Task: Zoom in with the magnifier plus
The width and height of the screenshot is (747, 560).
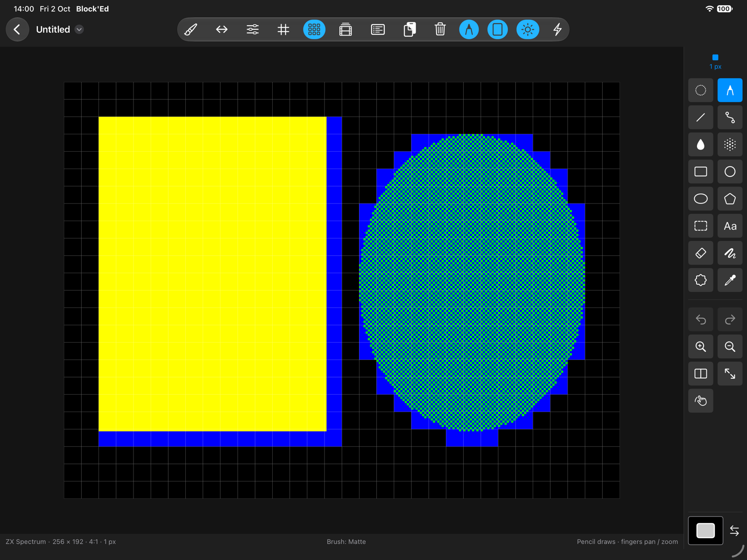Action: [x=701, y=346]
